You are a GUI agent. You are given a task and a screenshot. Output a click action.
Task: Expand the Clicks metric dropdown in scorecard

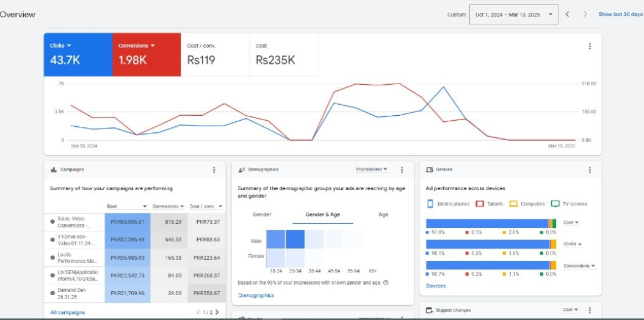click(61, 46)
